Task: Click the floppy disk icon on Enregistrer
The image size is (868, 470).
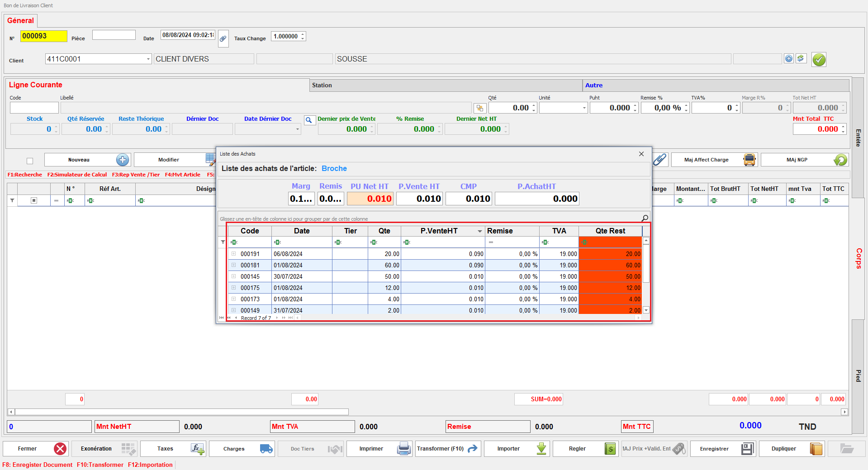Action: click(748, 449)
